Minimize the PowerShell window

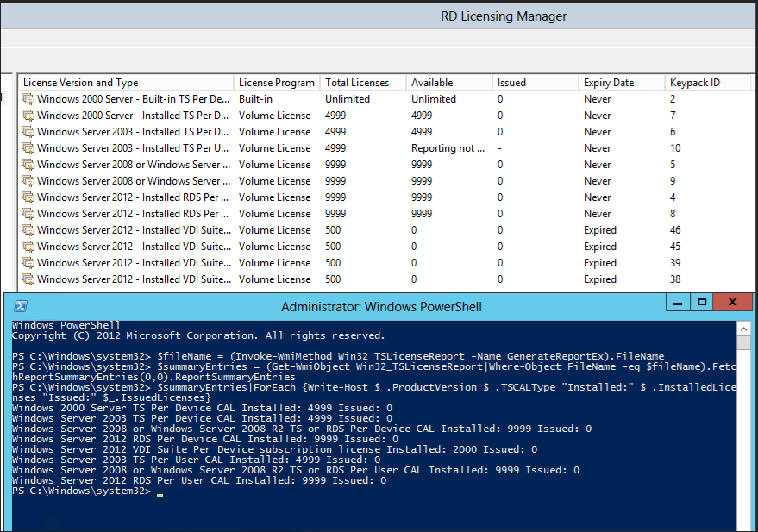tap(678, 303)
